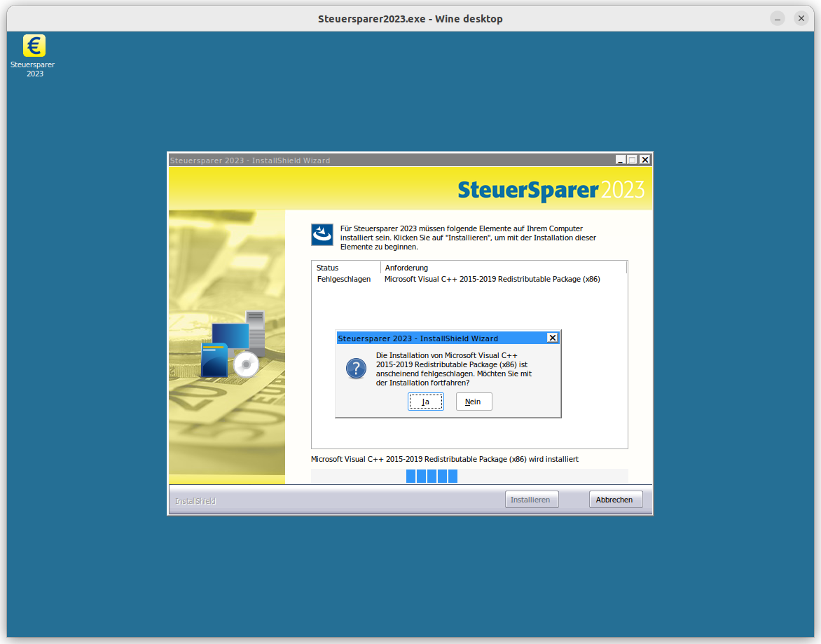The image size is (821, 644).
Task: Choose Nein in the error dialog
Action: point(474,402)
